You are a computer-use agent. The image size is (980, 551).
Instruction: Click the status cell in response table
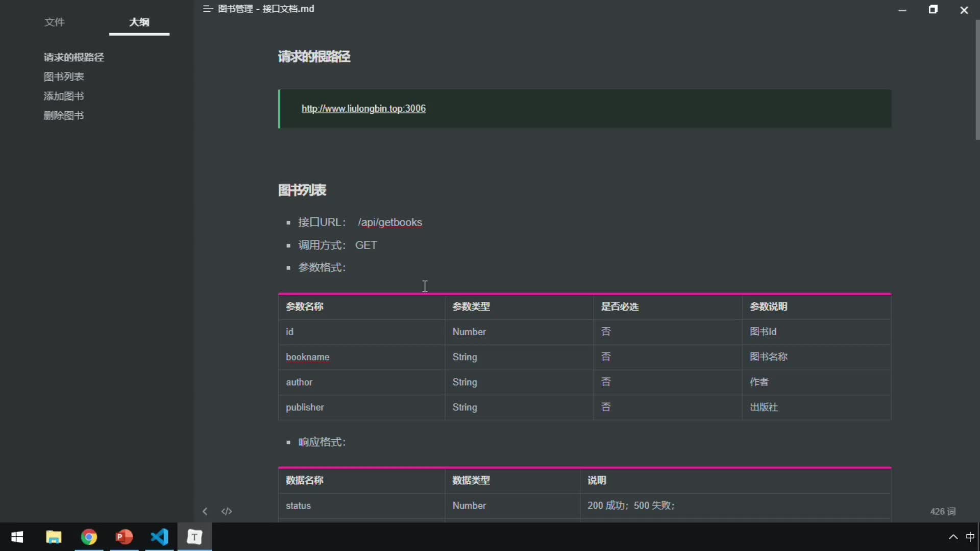coord(361,506)
